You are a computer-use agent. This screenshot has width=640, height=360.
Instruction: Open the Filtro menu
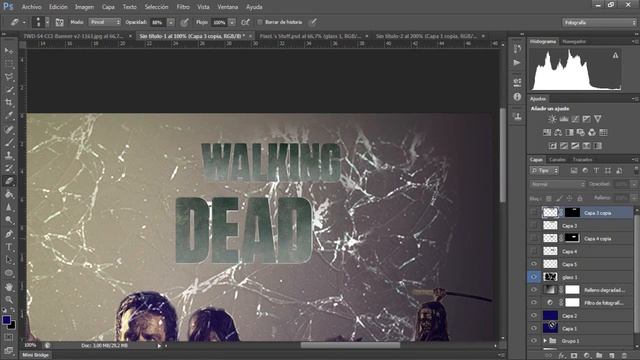[x=183, y=7]
